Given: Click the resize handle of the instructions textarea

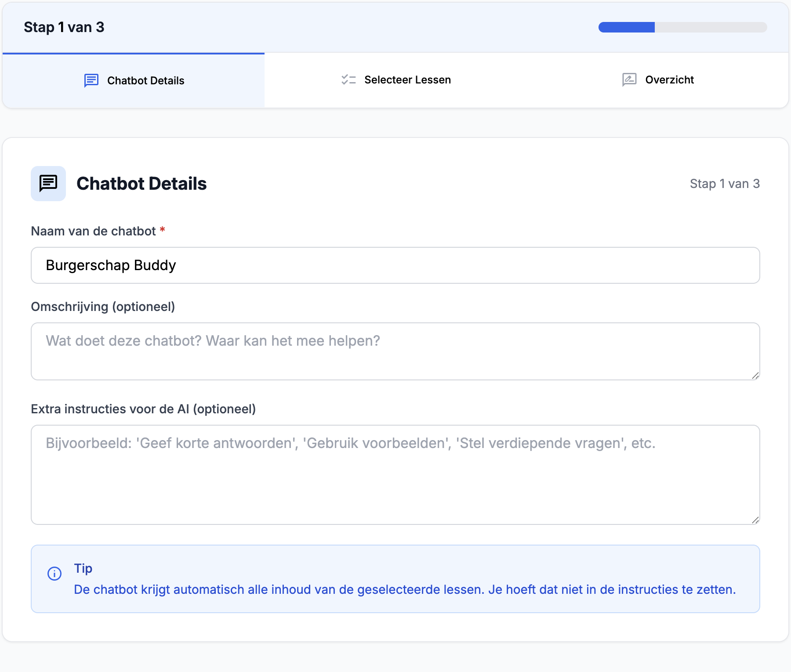Looking at the screenshot, I should coord(756,520).
